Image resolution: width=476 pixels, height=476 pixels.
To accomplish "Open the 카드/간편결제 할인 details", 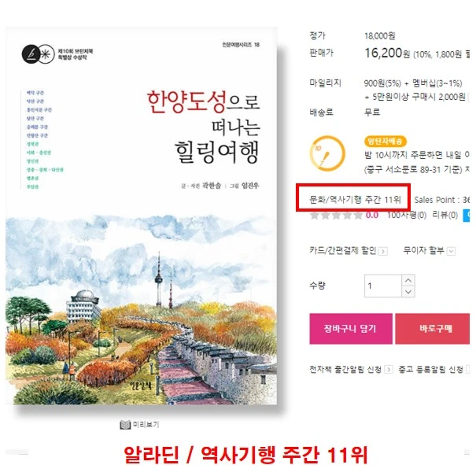I will click(343, 250).
